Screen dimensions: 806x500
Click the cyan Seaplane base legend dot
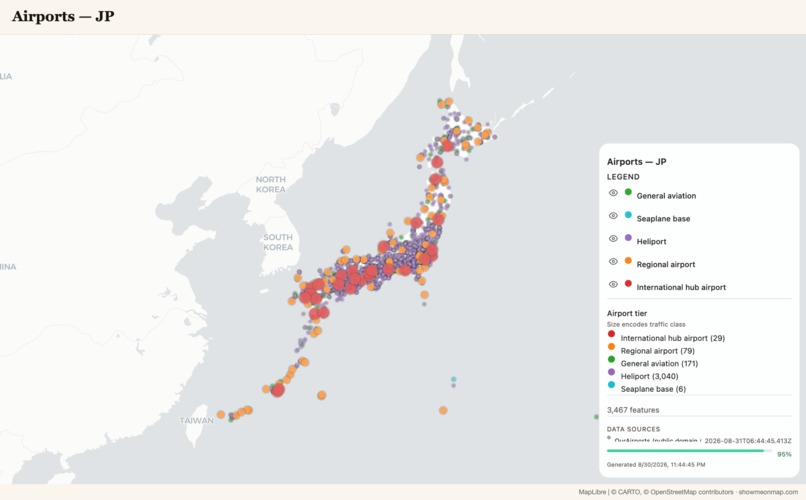(x=628, y=215)
